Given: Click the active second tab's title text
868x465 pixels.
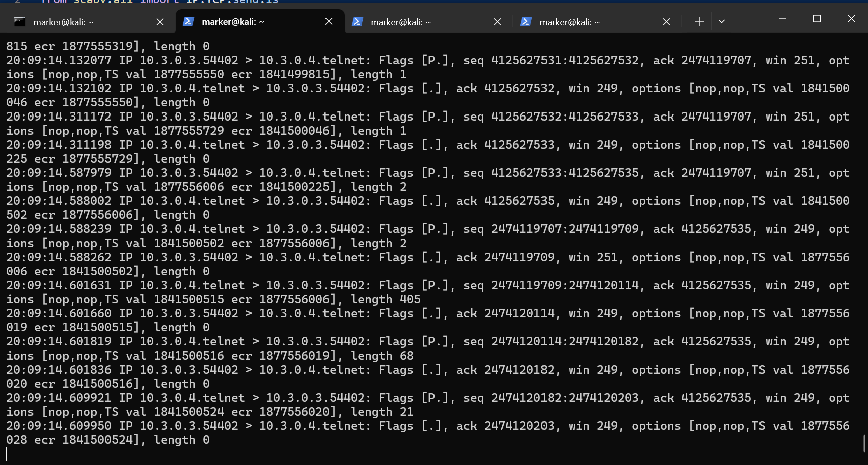Looking at the screenshot, I should [233, 22].
